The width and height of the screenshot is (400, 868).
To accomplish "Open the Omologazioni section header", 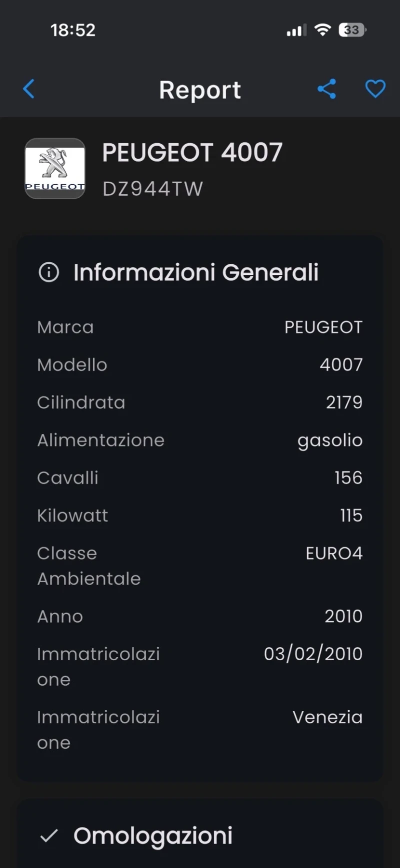I will [153, 835].
